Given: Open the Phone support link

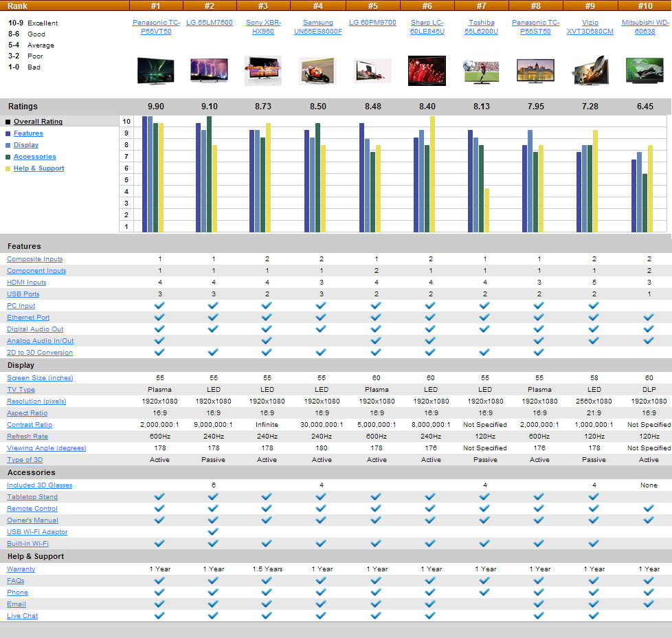Looking at the screenshot, I should pos(18,592).
